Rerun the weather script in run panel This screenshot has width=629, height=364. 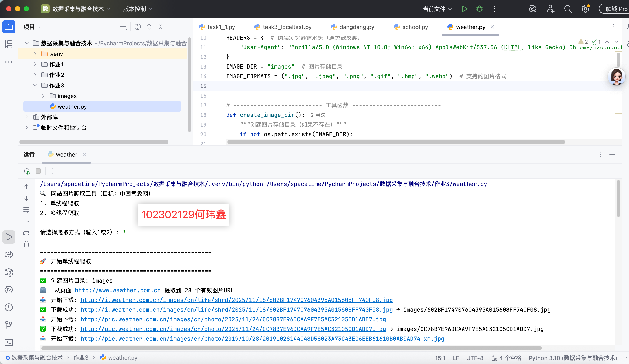(27, 171)
